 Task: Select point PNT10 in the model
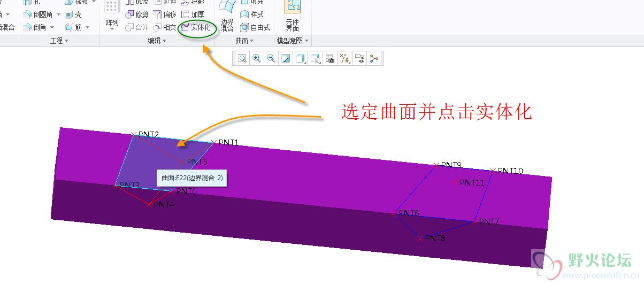[x=493, y=171]
